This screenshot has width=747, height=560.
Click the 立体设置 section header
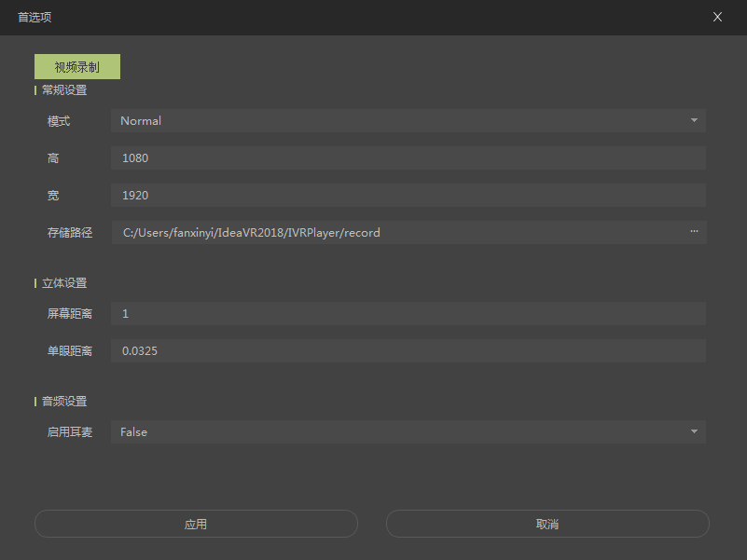[64, 283]
